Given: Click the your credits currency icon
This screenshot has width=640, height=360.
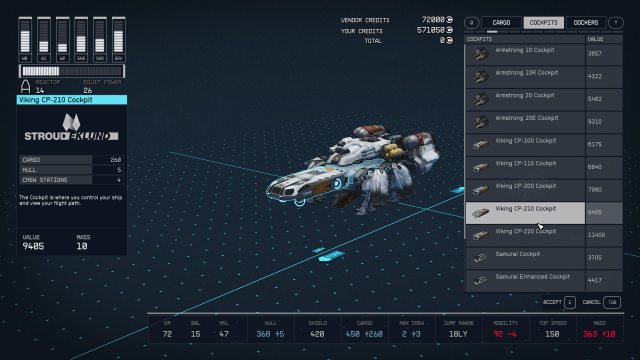Looking at the screenshot, I should tap(449, 30).
